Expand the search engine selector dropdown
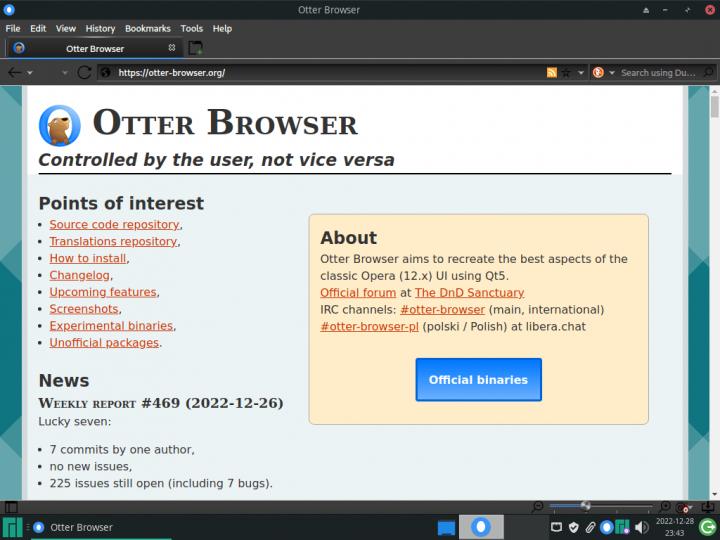Viewport: 720px width, 540px height. click(611, 72)
